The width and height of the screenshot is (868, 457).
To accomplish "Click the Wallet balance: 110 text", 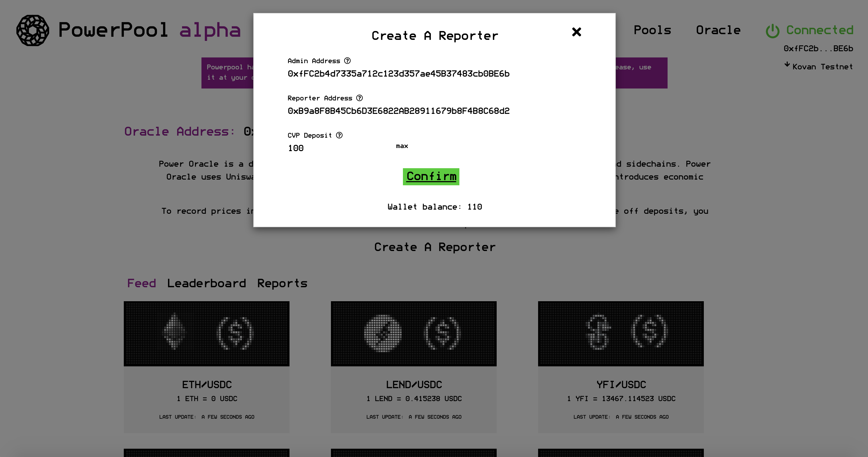I will coord(435,207).
